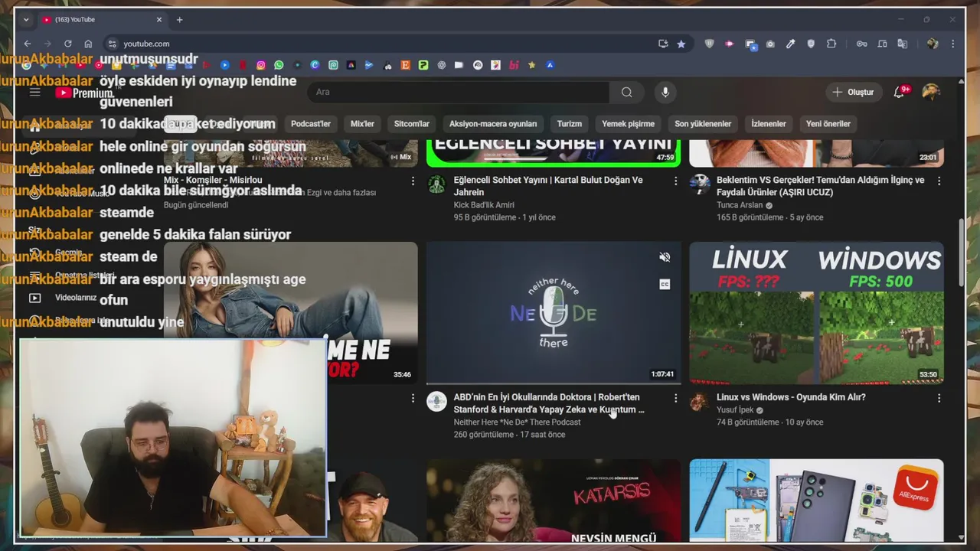Open the Chrome profile avatar
The image size is (980, 551).
(933, 44)
